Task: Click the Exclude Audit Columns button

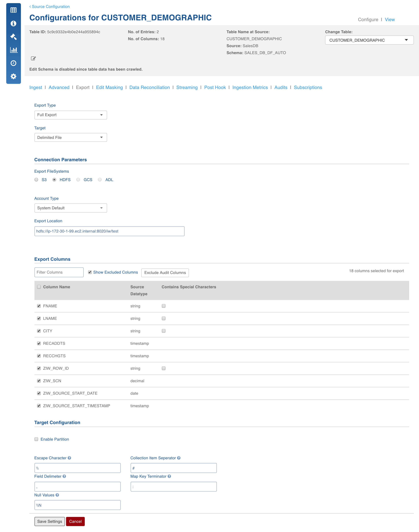Action: pyautogui.click(x=165, y=272)
